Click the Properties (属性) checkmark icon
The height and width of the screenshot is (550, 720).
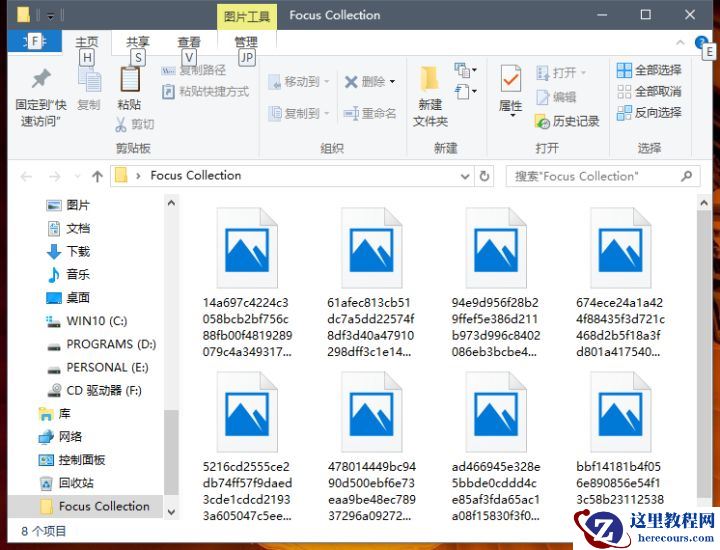511,79
